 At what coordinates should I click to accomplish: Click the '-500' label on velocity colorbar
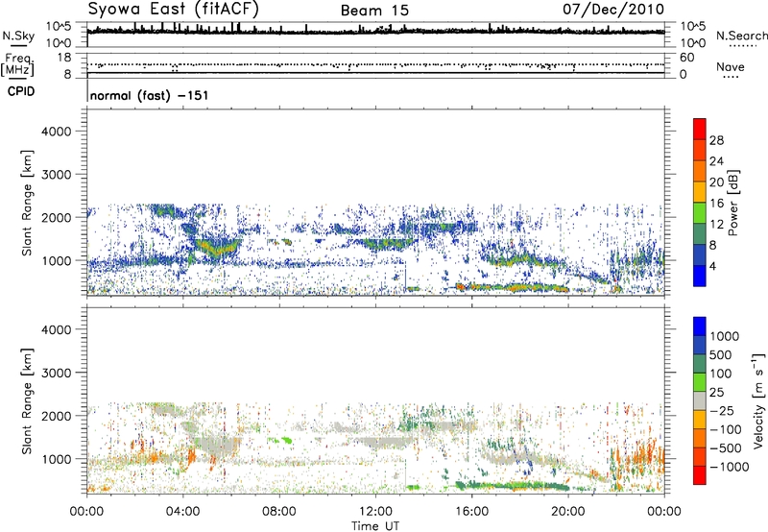[x=726, y=447]
